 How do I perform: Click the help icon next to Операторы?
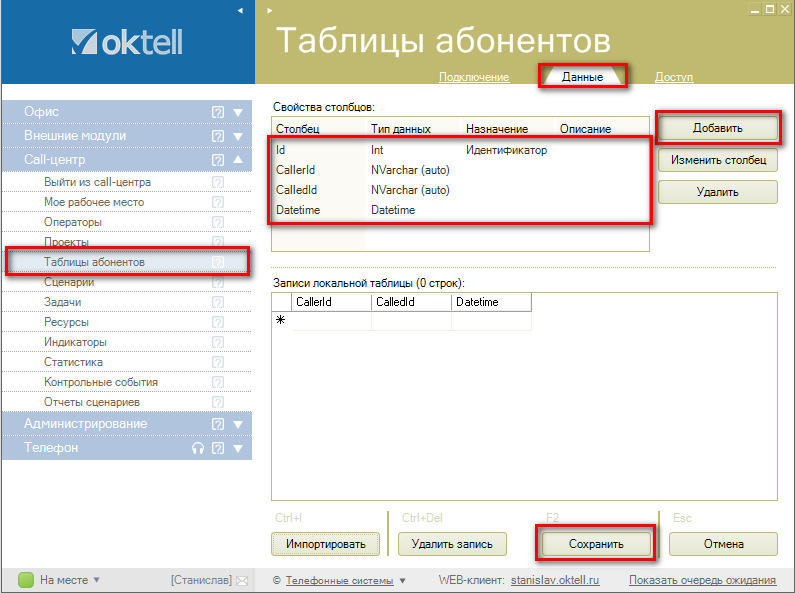[x=217, y=222]
